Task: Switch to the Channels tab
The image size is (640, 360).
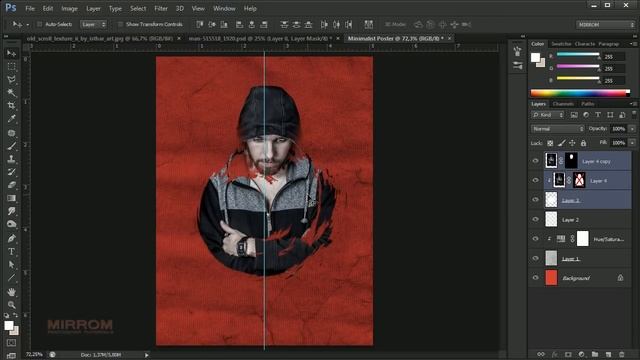Action: [563, 104]
